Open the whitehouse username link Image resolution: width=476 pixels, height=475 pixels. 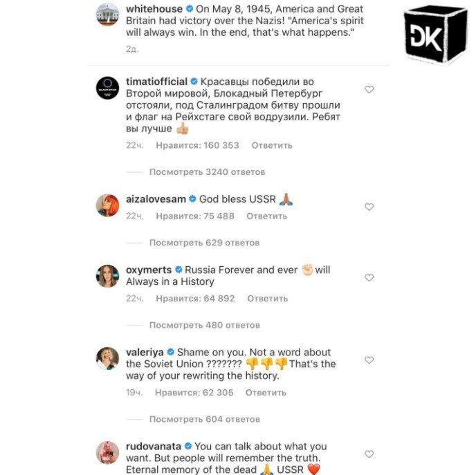154,9
